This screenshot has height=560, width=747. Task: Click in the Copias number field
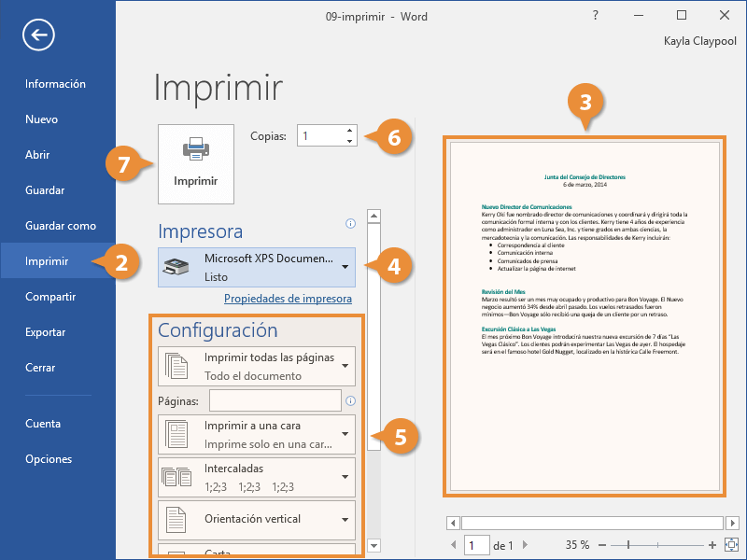click(320, 135)
